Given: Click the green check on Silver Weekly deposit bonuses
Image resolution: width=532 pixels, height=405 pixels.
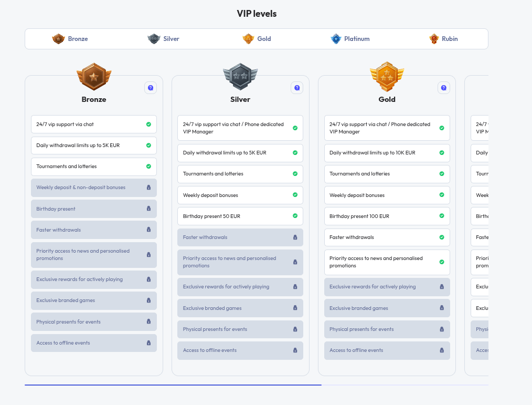Looking at the screenshot, I should pos(295,195).
